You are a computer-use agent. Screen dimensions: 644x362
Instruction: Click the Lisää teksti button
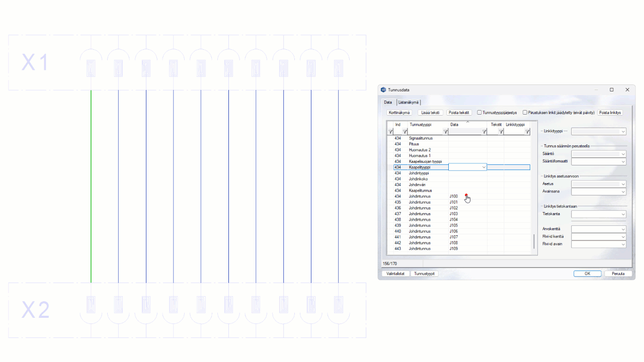click(x=430, y=113)
